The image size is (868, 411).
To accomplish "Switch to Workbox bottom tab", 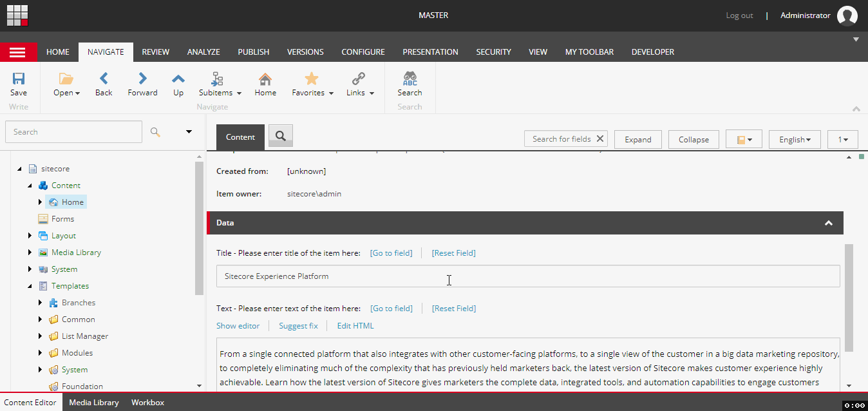I will 147,403.
